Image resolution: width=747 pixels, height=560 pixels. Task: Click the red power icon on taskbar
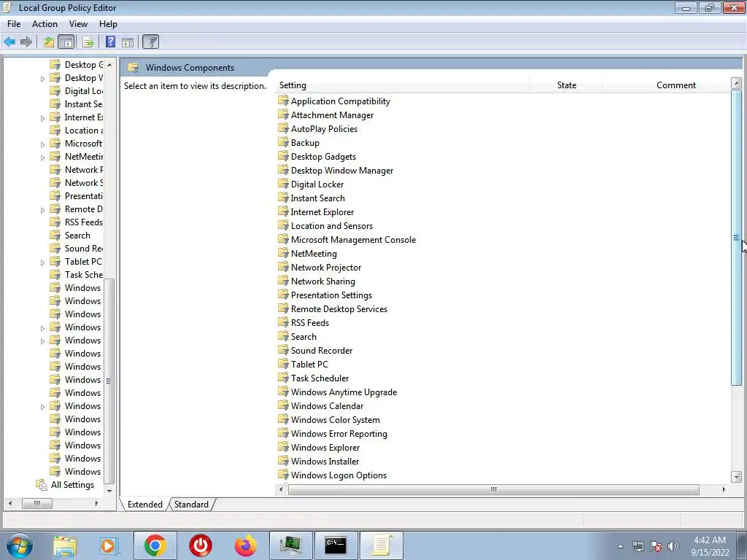(201, 545)
